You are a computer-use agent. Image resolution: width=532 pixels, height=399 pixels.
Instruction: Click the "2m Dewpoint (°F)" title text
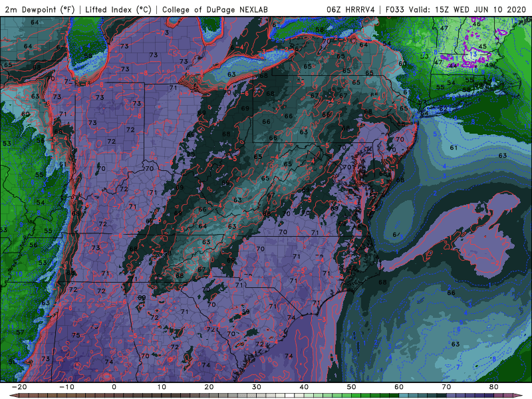pos(40,10)
